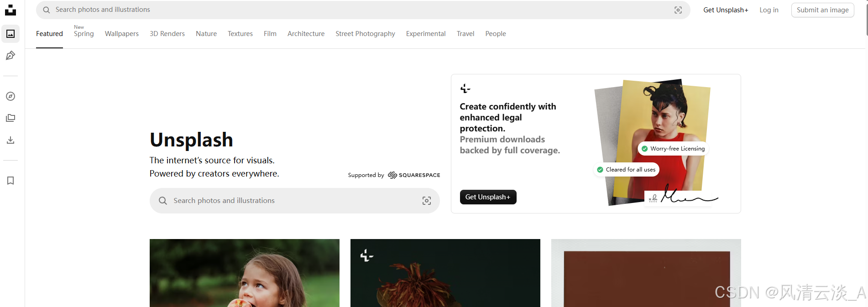Click the magnifier icon in top search bar

(x=47, y=10)
